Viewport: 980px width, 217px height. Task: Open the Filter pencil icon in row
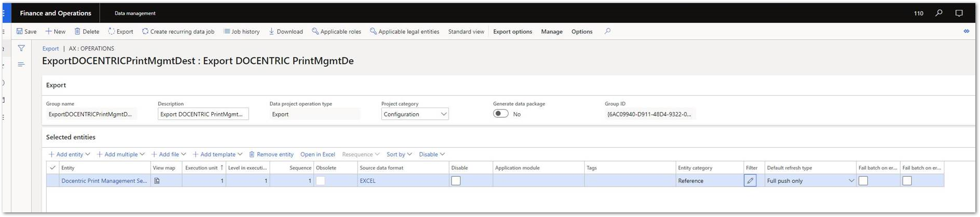pos(750,181)
